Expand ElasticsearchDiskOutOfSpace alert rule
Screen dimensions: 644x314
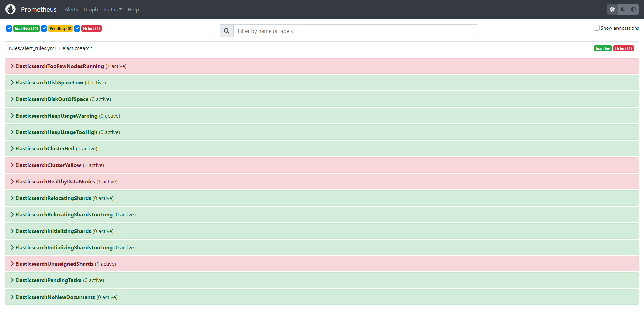322,99
